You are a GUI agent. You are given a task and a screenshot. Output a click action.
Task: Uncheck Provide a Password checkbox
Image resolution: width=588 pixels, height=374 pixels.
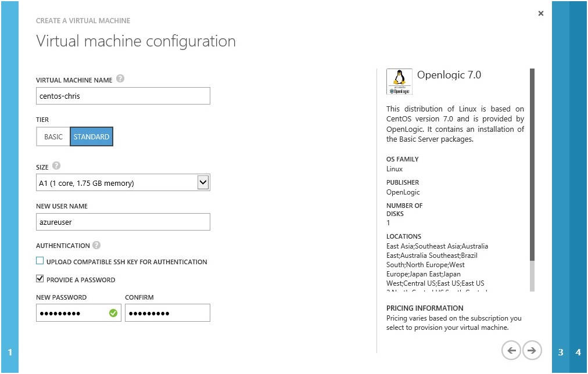coord(40,279)
